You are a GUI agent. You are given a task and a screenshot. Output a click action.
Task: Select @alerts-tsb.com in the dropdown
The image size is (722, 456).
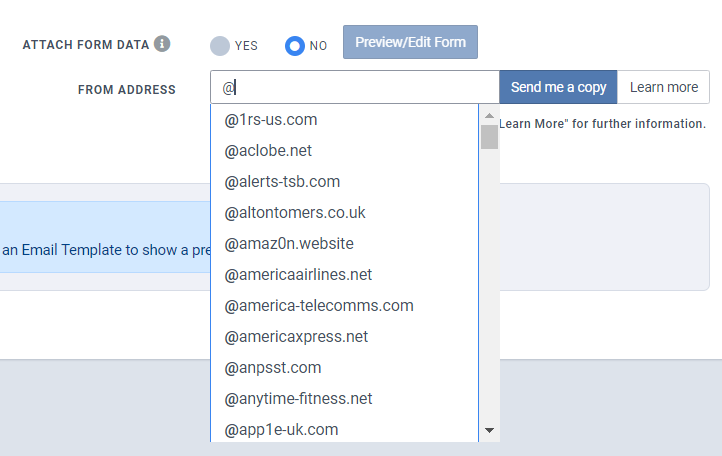344,181
